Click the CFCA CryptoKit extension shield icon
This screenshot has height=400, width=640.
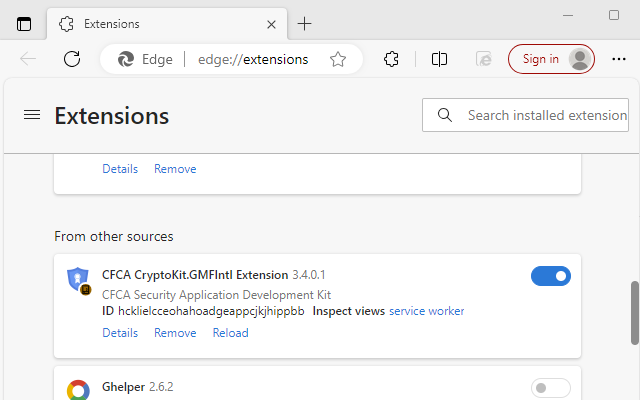[77, 280]
